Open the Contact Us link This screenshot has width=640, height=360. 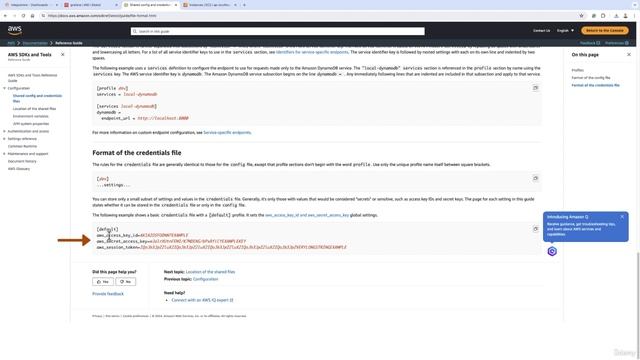(541, 31)
